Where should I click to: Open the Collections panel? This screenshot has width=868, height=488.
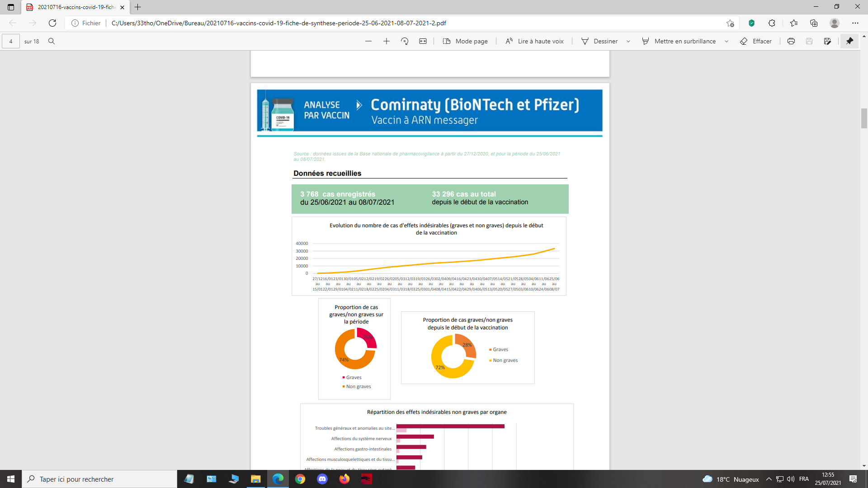(814, 23)
